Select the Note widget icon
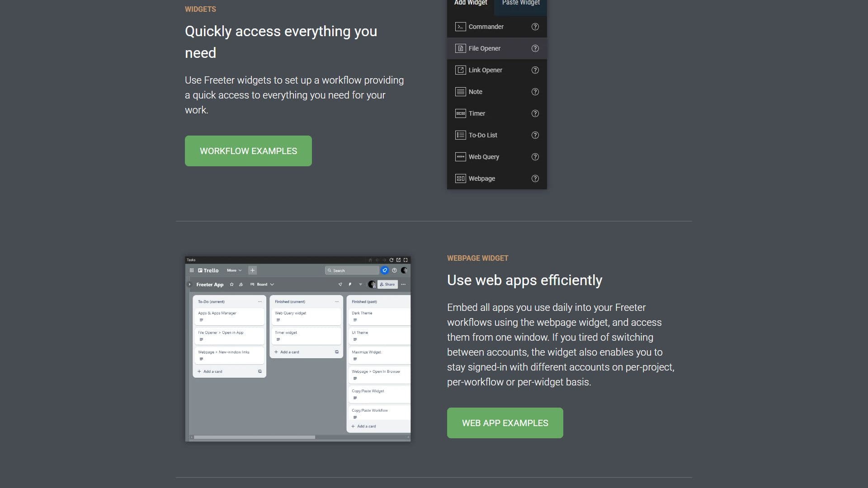This screenshot has width=868, height=488. 460,92
